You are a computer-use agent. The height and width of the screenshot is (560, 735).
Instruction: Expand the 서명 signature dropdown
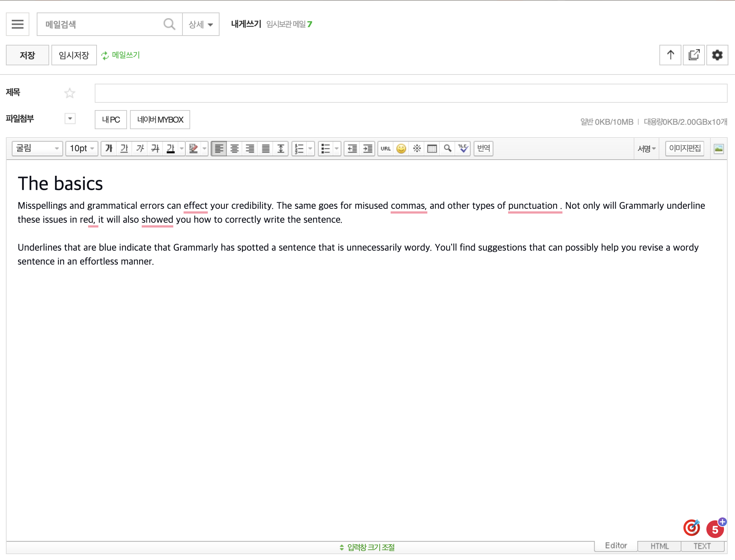(x=647, y=148)
